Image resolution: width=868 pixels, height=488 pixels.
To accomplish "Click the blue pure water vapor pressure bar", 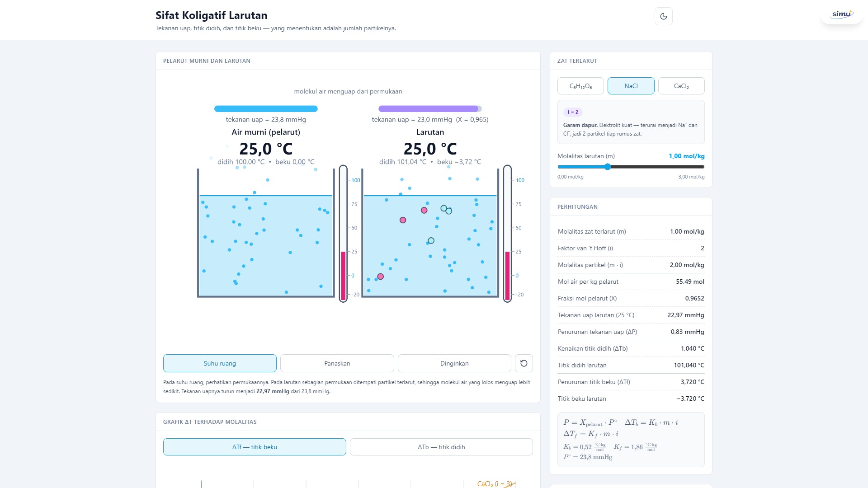I will pos(266,109).
